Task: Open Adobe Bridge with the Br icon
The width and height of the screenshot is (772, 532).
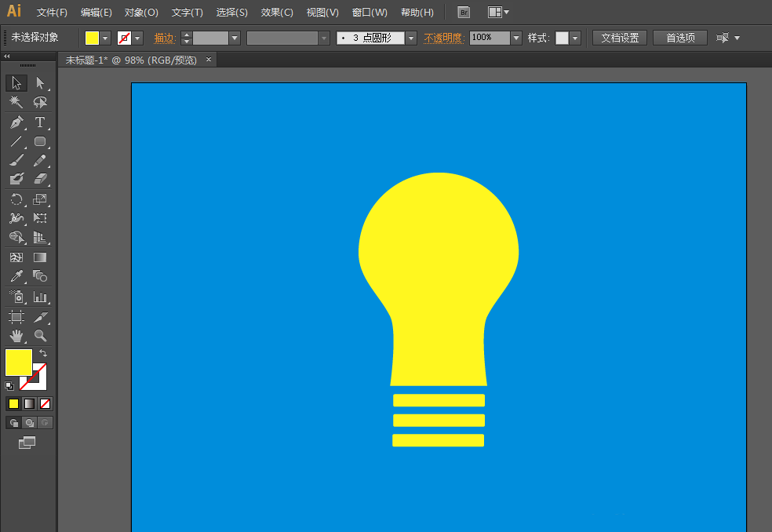Action: [464, 13]
